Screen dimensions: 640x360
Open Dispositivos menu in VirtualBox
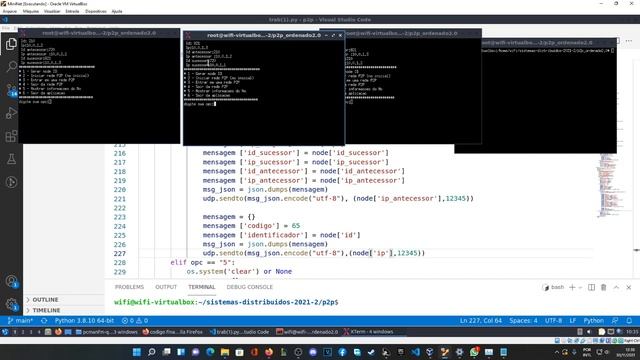click(96, 11)
